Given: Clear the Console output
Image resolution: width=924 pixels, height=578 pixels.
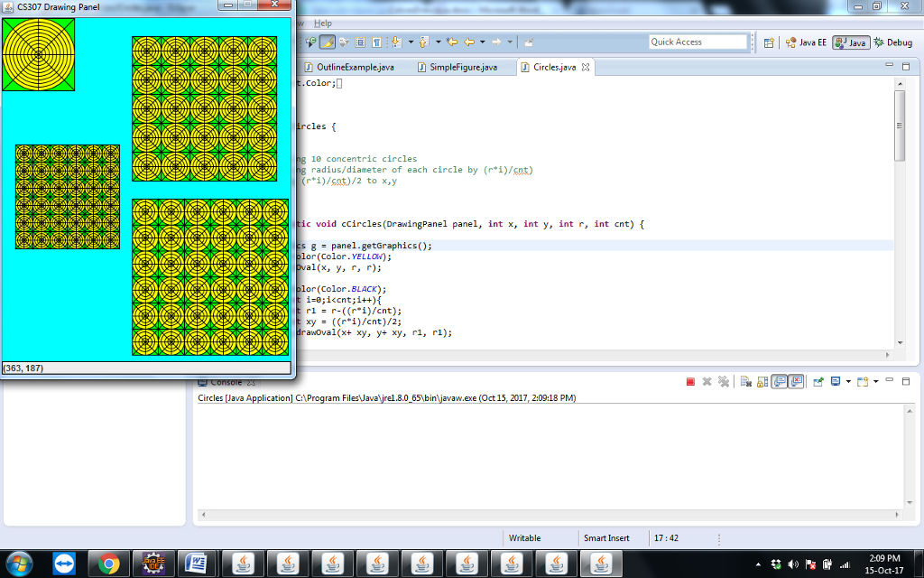Looking at the screenshot, I should coord(746,382).
